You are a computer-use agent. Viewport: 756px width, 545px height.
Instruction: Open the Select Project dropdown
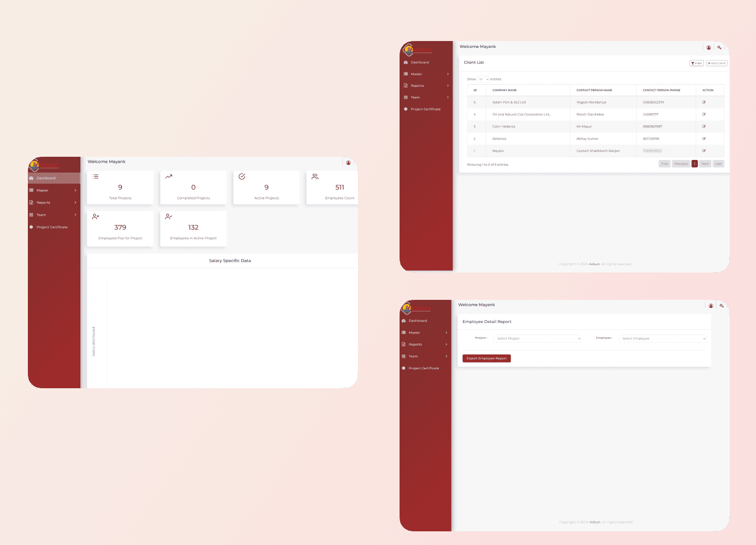(538, 339)
